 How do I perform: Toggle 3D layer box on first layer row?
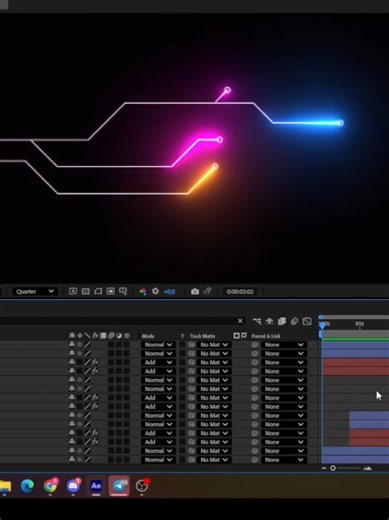127,345
